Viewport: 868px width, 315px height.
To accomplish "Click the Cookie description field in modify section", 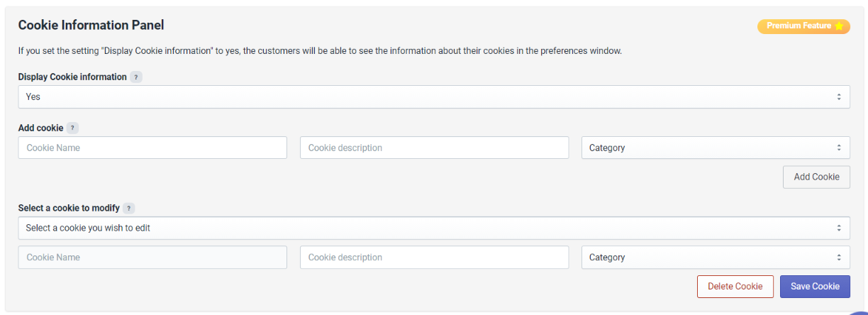I will pyautogui.click(x=434, y=258).
